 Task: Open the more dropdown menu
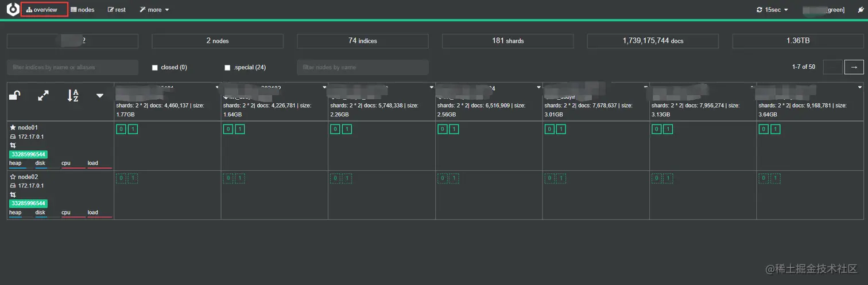pyautogui.click(x=154, y=10)
